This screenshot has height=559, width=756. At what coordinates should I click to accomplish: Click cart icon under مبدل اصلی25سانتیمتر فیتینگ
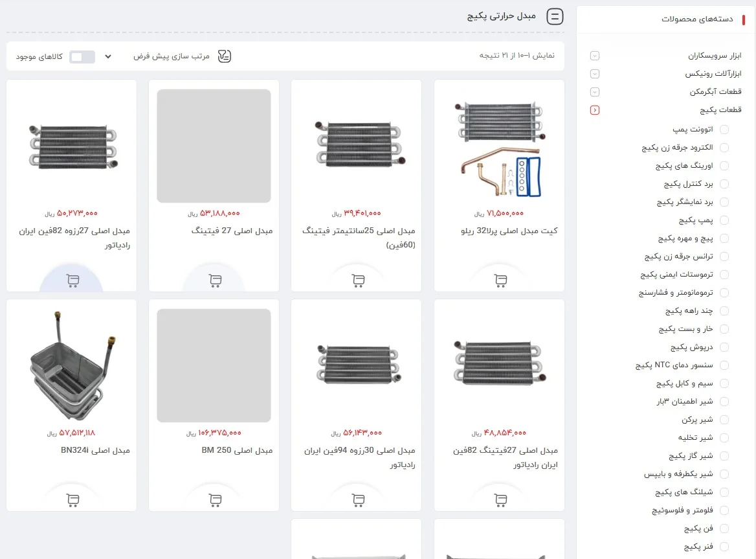[358, 280]
